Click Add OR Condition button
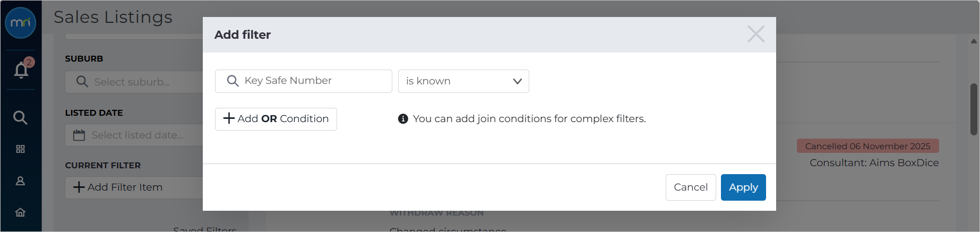This screenshot has height=232, width=980. (276, 119)
